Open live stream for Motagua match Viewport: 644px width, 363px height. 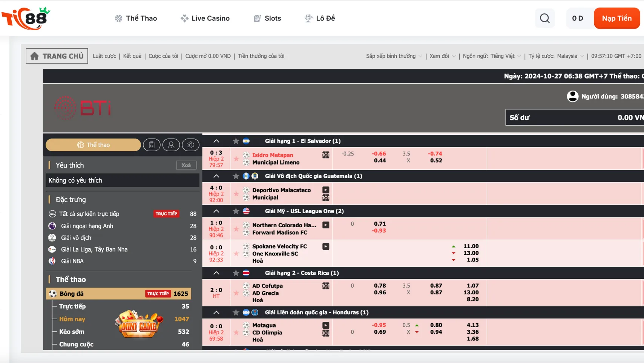[x=326, y=325]
